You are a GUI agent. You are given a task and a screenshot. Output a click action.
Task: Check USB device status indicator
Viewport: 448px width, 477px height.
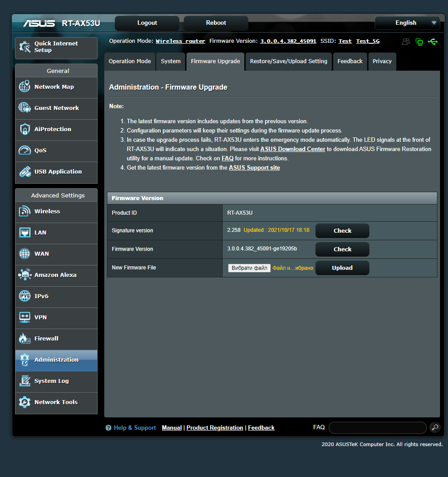(x=433, y=42)
